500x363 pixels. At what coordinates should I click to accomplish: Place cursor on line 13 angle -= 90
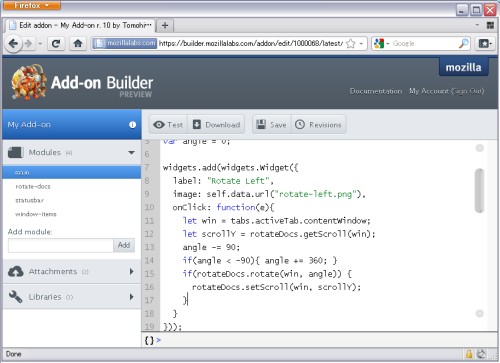point(211,247)
